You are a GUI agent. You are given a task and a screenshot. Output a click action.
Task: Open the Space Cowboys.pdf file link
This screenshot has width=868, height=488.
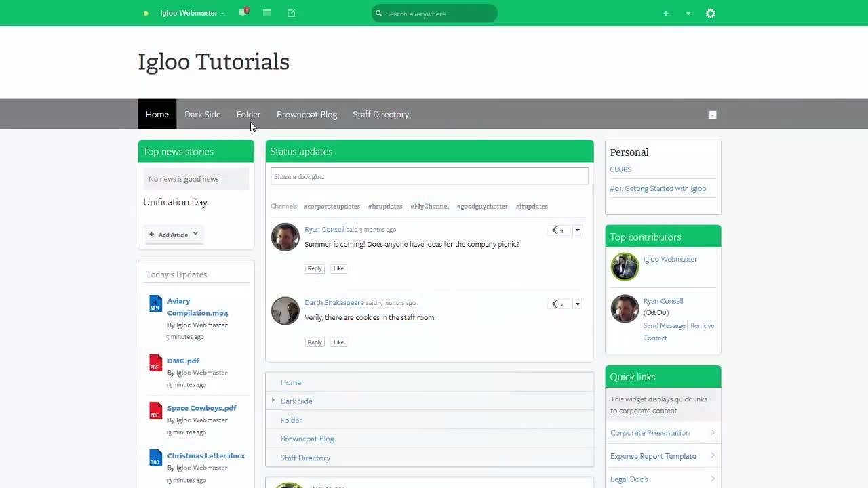click(x=202, y=408)
